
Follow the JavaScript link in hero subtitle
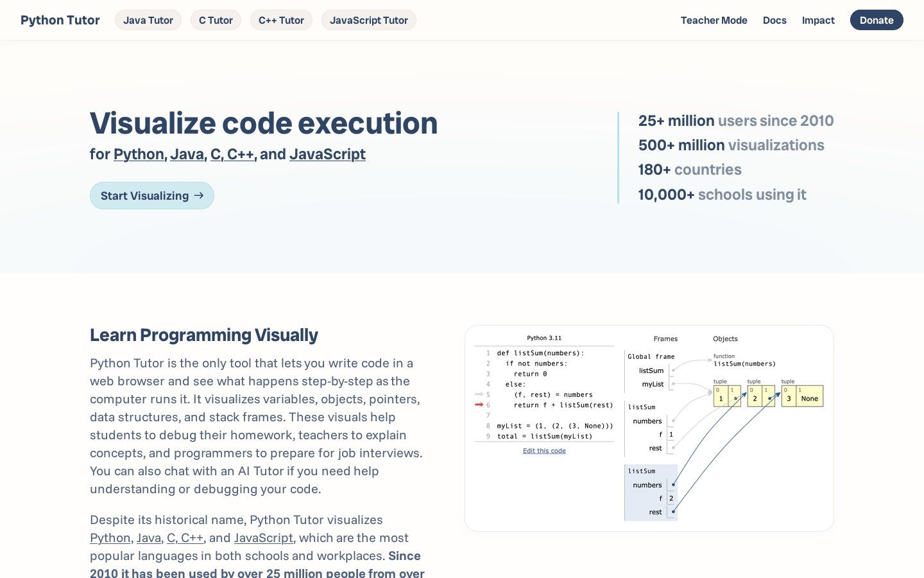pyautogui.click(x=327, y=154)
